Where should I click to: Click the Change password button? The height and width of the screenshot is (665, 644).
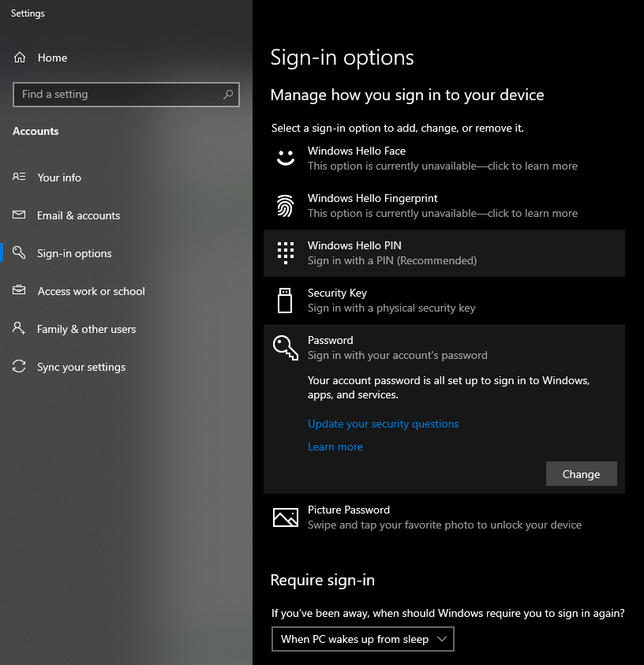click(581, 474)
